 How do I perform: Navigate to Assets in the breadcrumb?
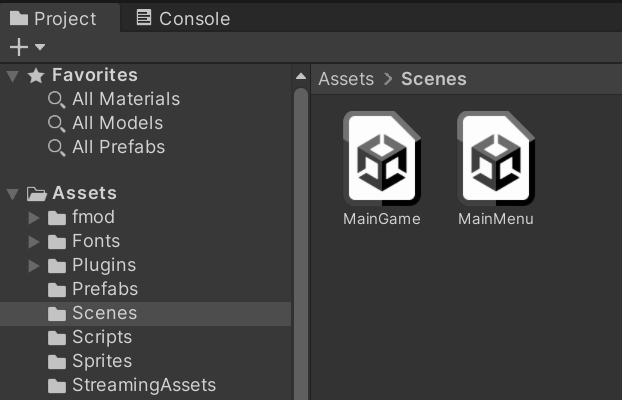(346, 78)
